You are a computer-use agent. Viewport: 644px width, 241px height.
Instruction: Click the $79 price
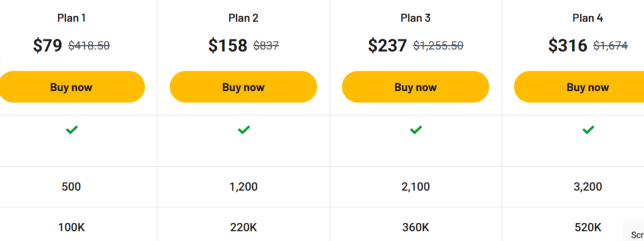pyautogui.click(x=48, y=45)
